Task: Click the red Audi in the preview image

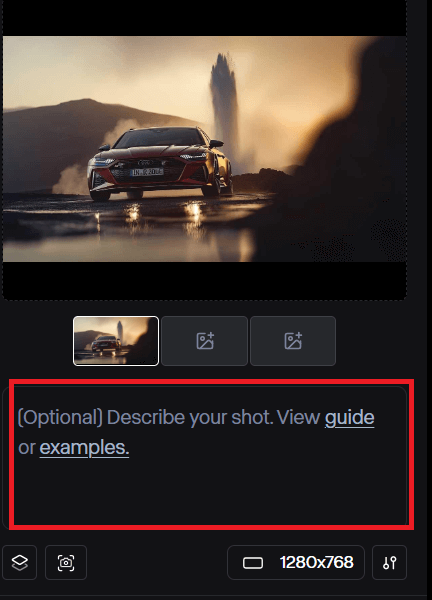Action: 160,164
